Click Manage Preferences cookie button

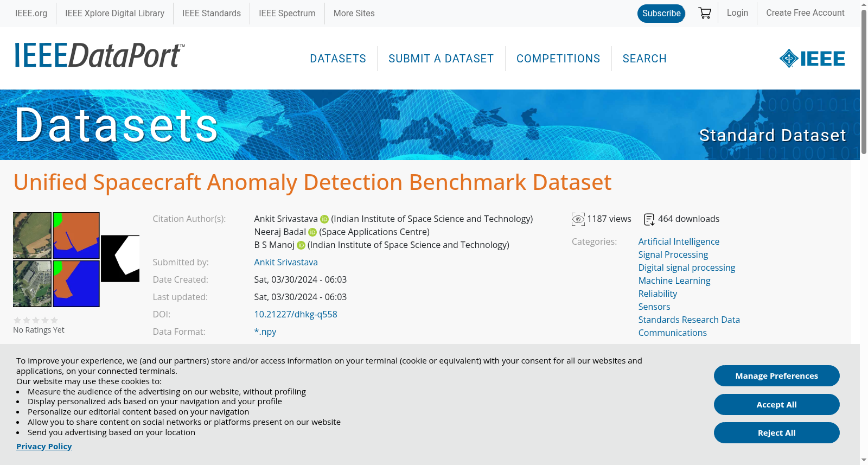coord(777,376)
